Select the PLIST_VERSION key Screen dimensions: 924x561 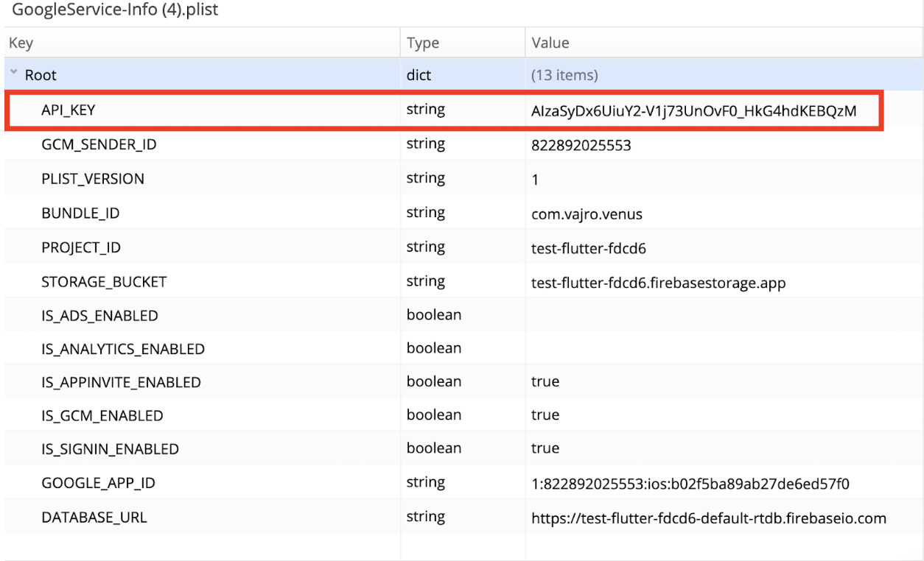tap(93, 179)
